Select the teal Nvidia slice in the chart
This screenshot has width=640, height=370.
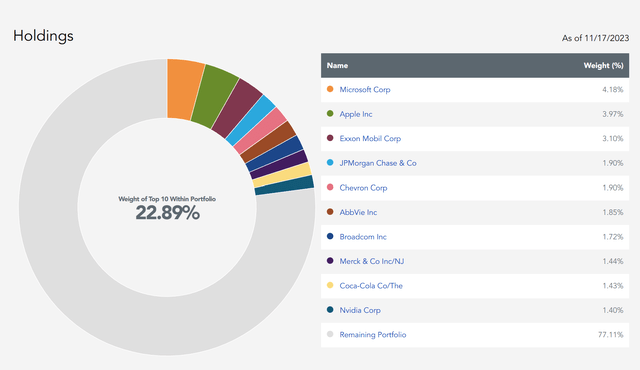click(x=285, y=185)
